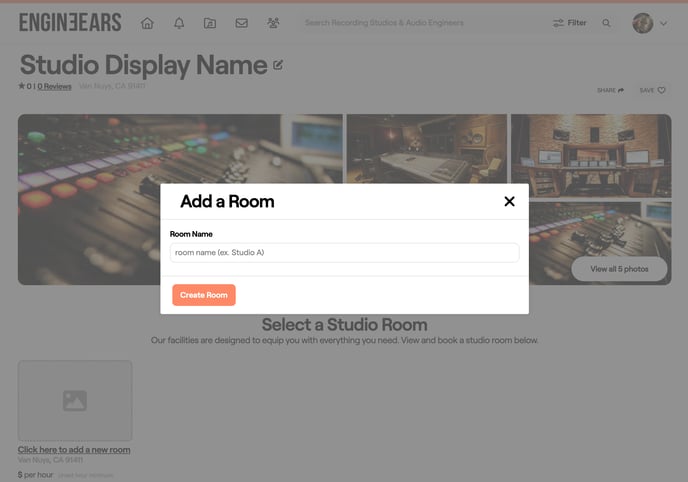Open the community people icon
The width and height of the screenshot is (688, 482).
coord(273,23)
